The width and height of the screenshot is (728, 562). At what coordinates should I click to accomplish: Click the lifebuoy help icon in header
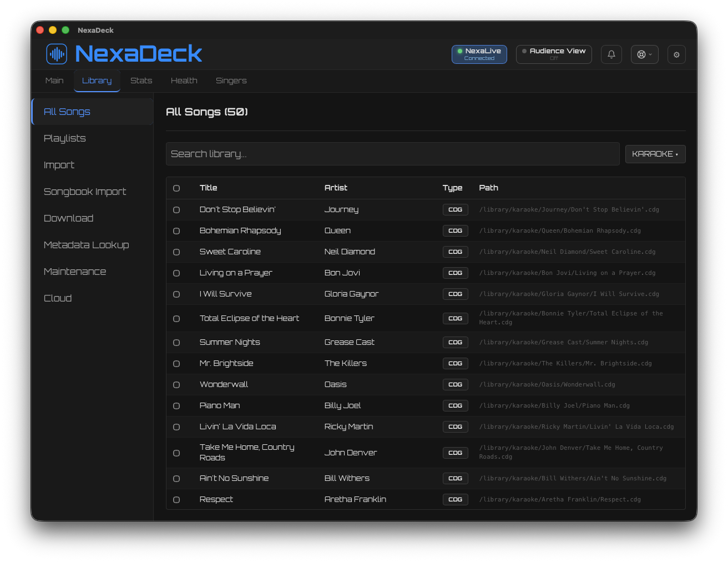coord(641,54)
